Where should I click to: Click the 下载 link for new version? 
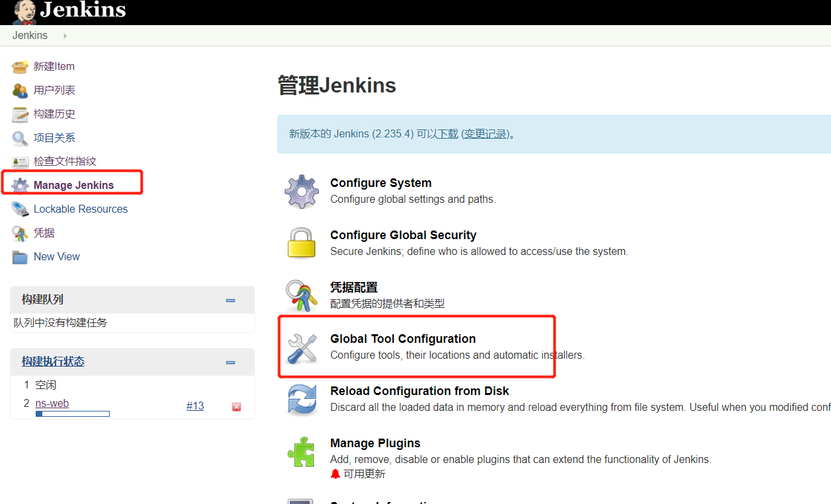coord(447,134)
